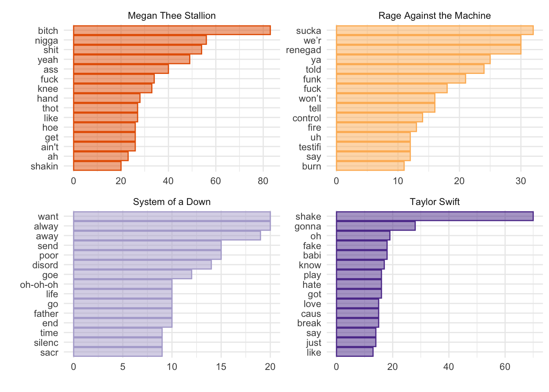
Task: Click the "renegad" bar
Action: [428, 50]
